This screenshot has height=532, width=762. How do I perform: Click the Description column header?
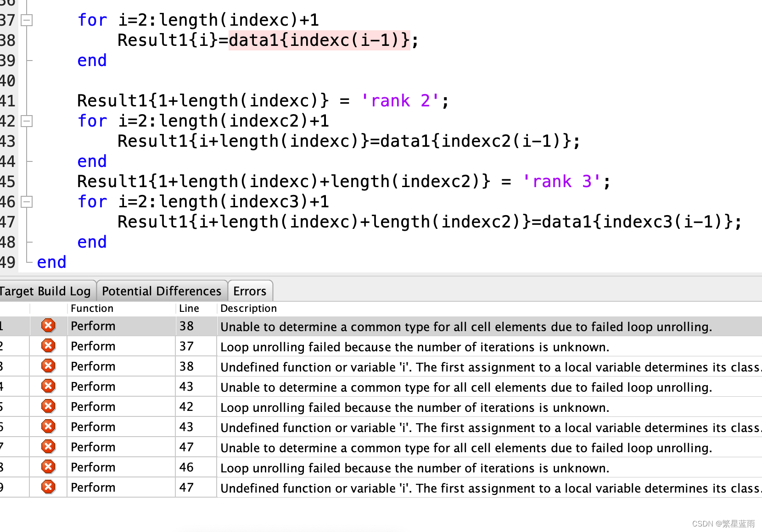248,308
